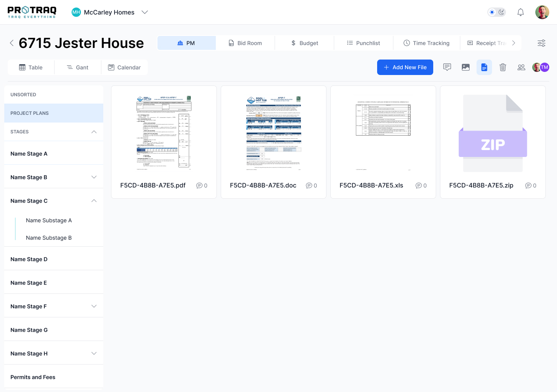Image resolution: width=557 pixels, height=392 pixels.
Task: Switch to the images gallery icon
Action: coord(466,67)
